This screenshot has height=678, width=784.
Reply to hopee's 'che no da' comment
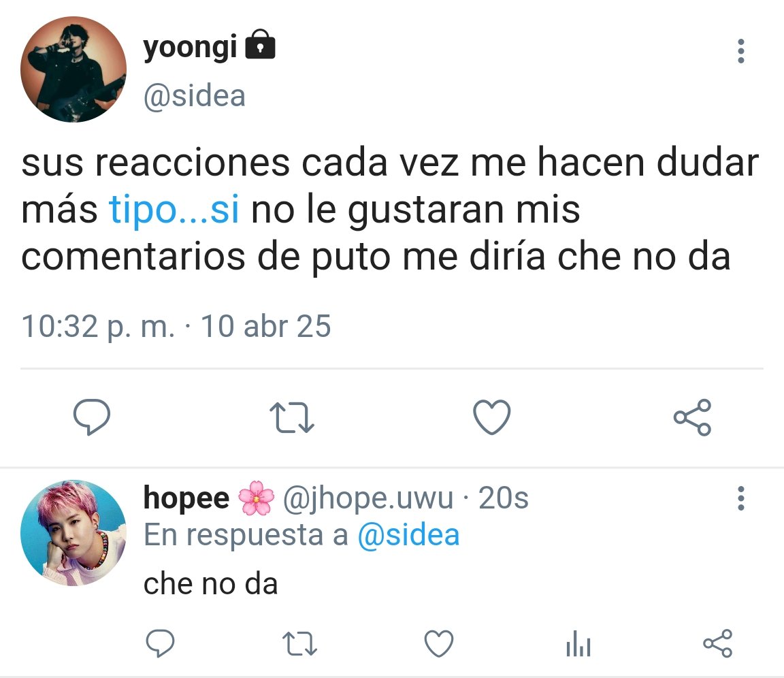tap(160, 643)
